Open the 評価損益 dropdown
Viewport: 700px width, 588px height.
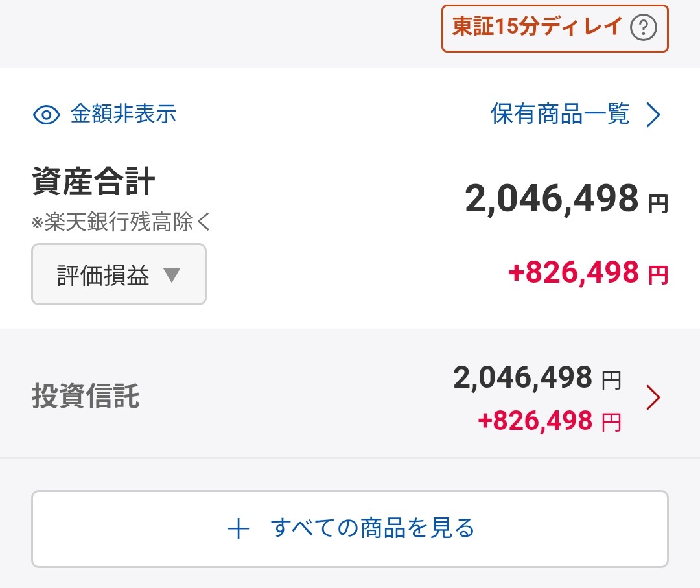click(x=119, y=274)
